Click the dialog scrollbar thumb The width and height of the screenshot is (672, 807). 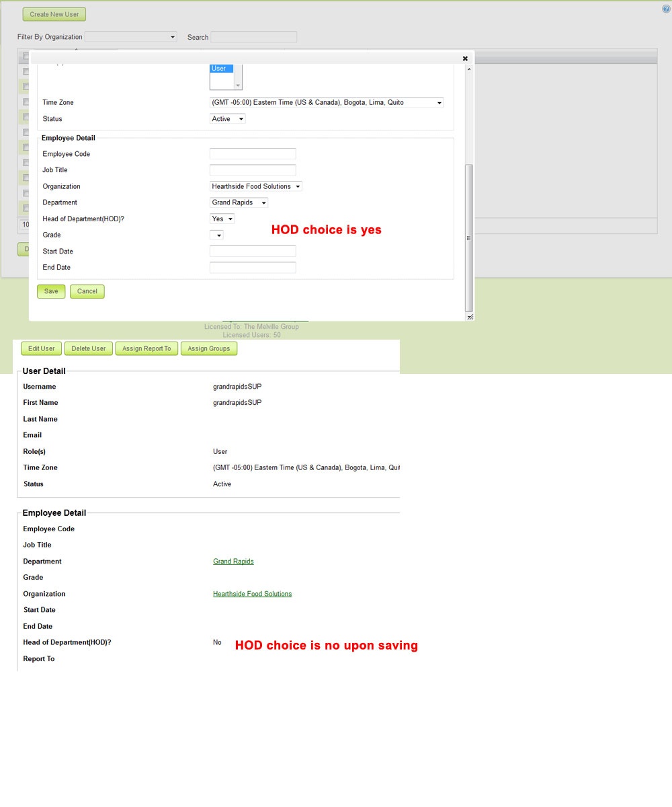coord(469,239)
